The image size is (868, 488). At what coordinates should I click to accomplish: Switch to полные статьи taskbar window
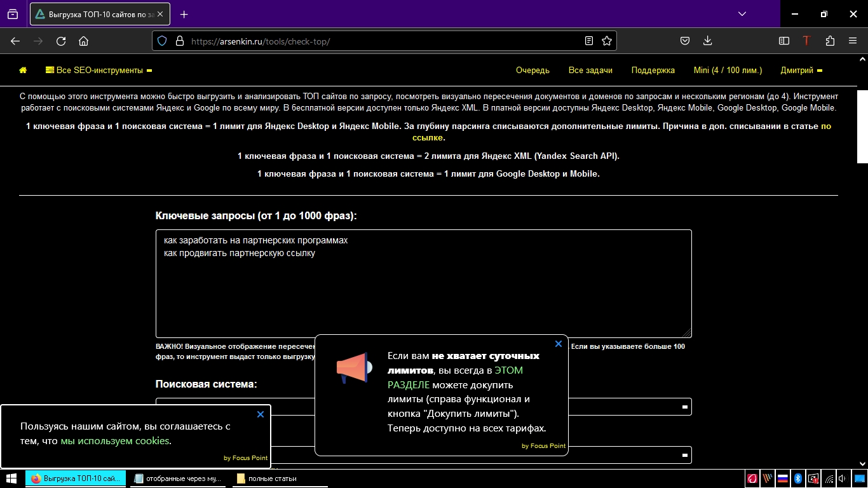point(281,478)
